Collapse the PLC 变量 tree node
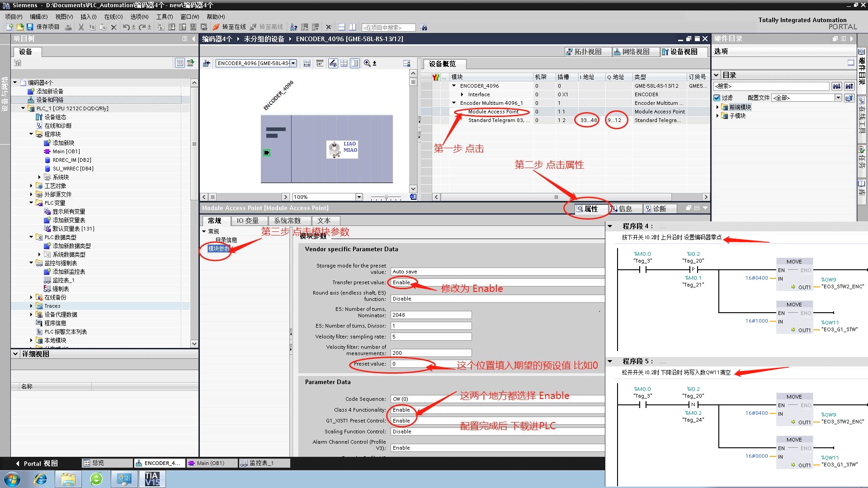 pos(31,203)
